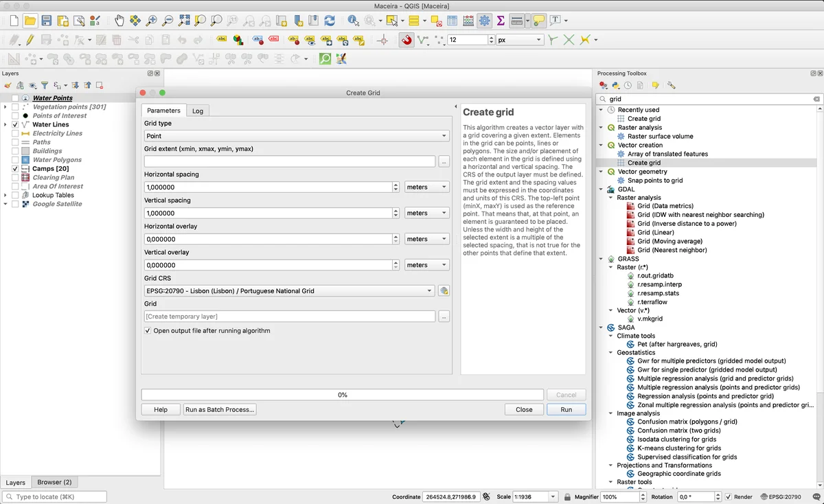Switch to the Log tab
The height and width of the screenshot is (504, 824).
(197, 111)
